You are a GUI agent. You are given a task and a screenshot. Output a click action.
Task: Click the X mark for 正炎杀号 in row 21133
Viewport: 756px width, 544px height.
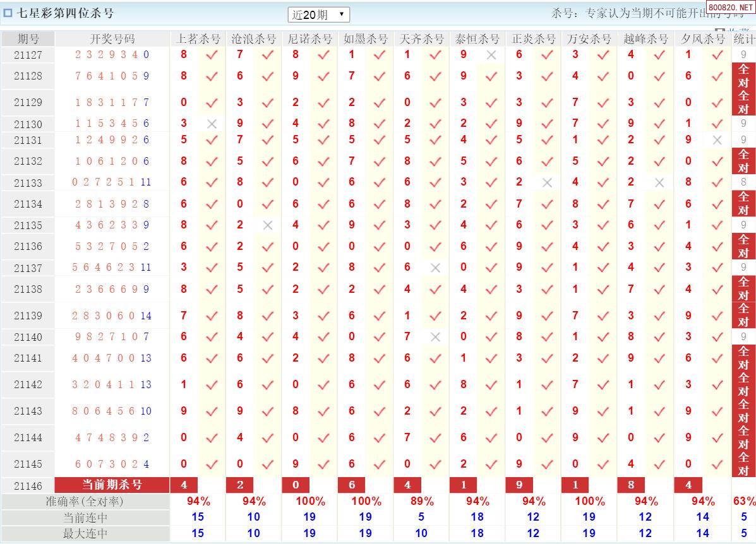[547, 182]
